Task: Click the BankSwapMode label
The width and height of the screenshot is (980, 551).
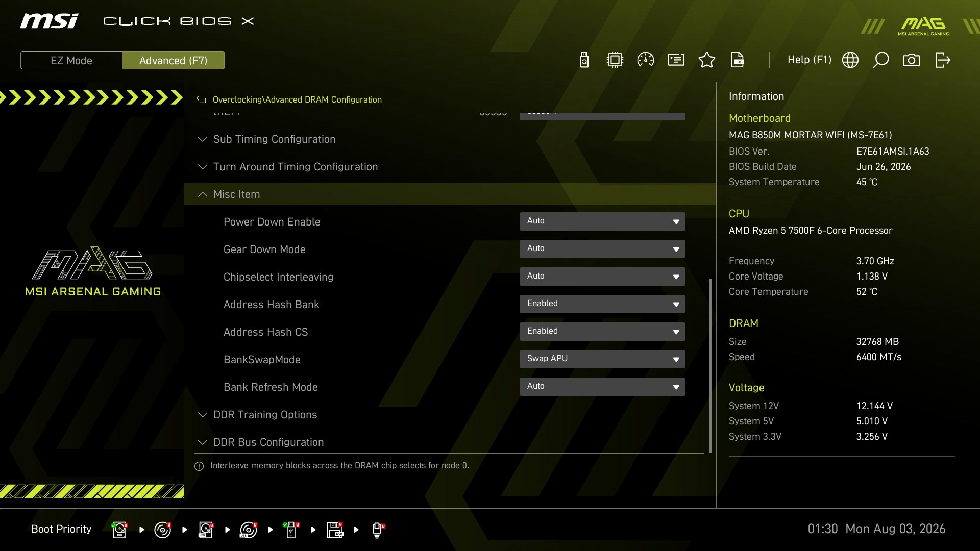Action: pyautogui.click(x=262, y=360)
